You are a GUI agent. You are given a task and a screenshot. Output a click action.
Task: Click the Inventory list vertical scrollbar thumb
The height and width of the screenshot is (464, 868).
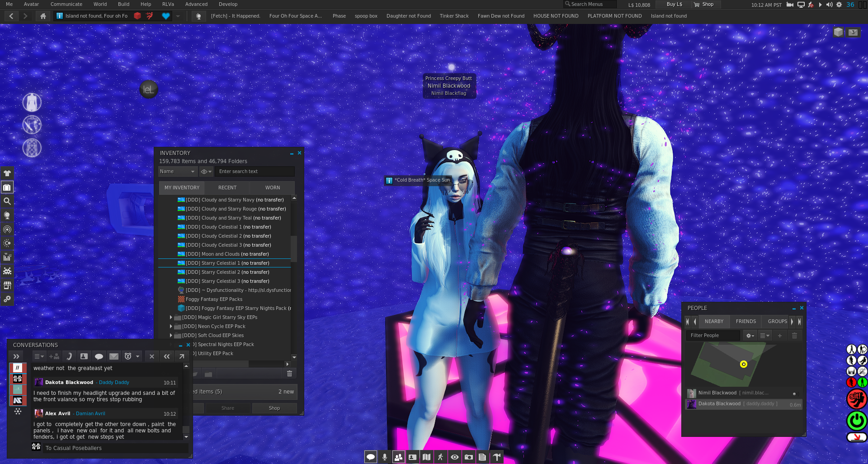(294, 248)
